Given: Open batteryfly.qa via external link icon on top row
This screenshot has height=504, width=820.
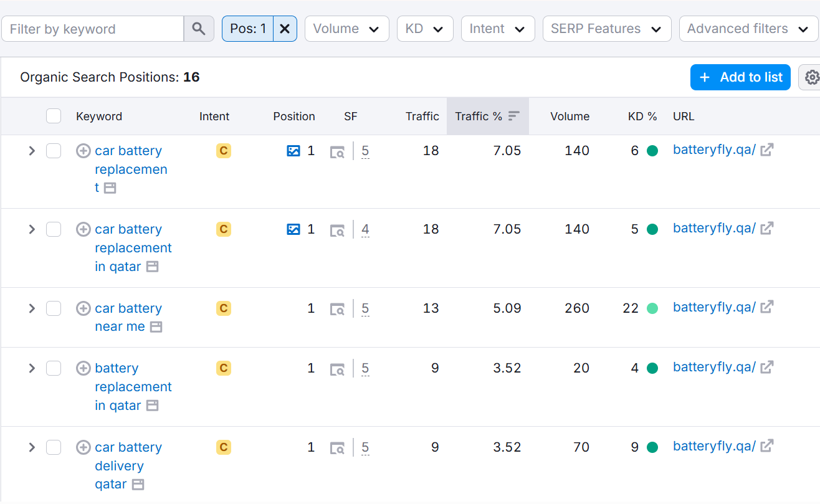Looking at the screenshot, I should coord(766,150).
